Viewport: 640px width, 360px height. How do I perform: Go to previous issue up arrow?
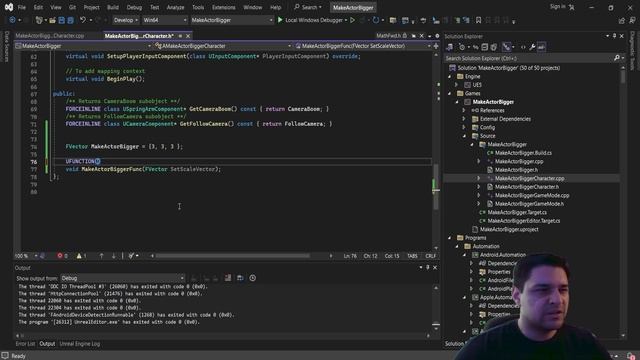pos(101,256)
